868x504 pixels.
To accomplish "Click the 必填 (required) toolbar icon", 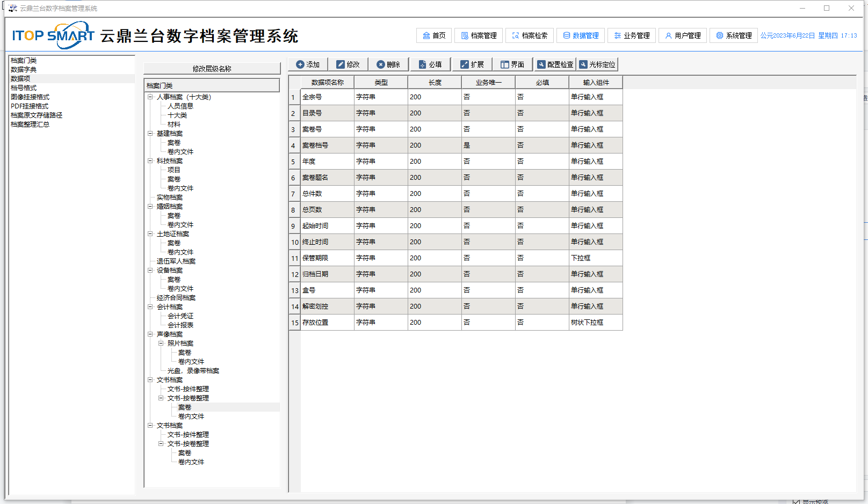I will 423,64.
